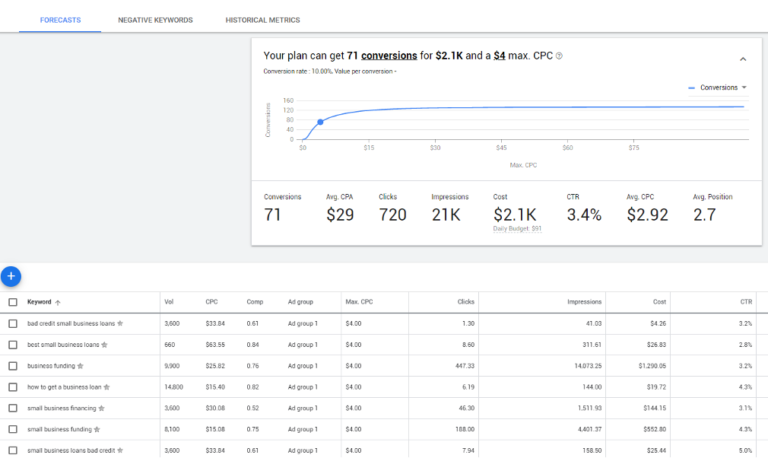
Task: Click star icon beside small business financing
Action: (x=101, y=408)
